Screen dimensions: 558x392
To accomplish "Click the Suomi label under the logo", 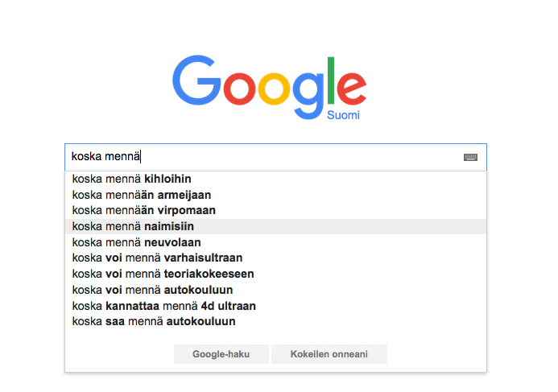I will (343, 115).
